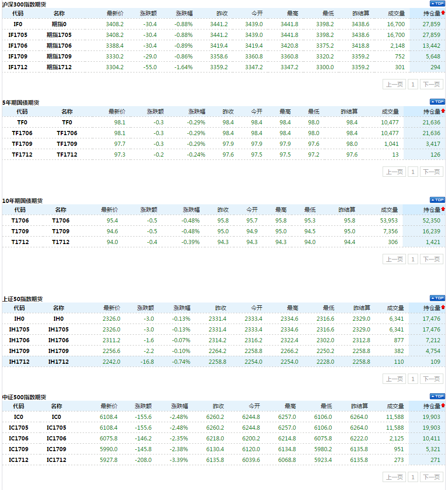Go to 上一页 in 中证500 table

(x=394, y=477)
